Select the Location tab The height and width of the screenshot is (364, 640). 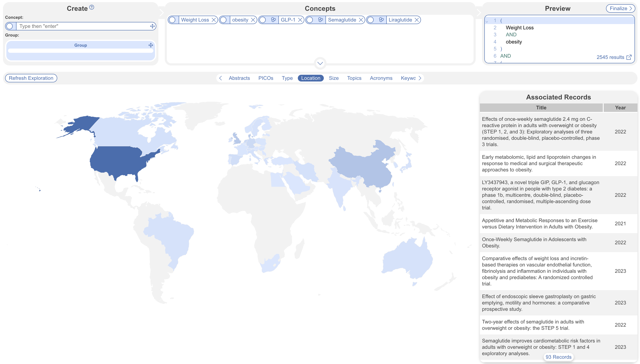311,78
